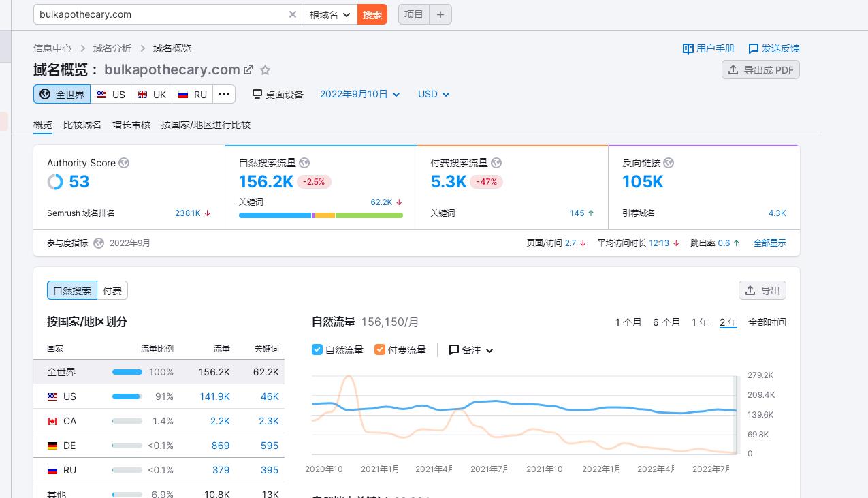Click the Canada flag in the country table
The height and width of the screenshot is (498, 868).
click(x=52, y=421)
